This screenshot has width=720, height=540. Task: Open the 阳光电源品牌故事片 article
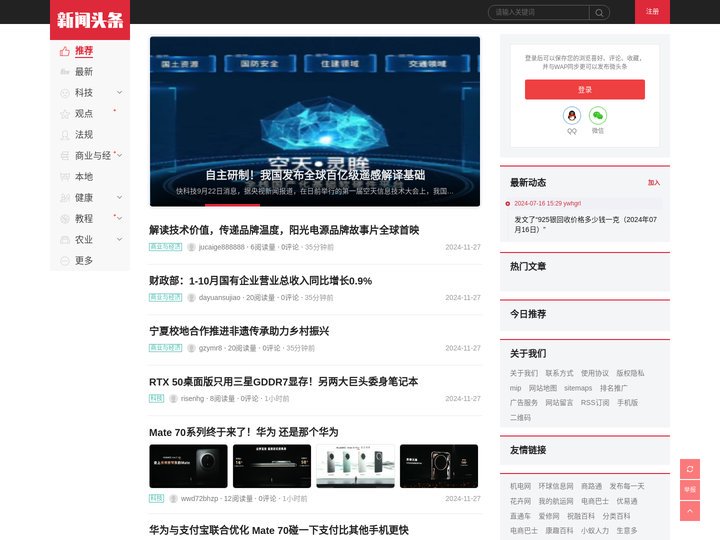pos(284,230)
